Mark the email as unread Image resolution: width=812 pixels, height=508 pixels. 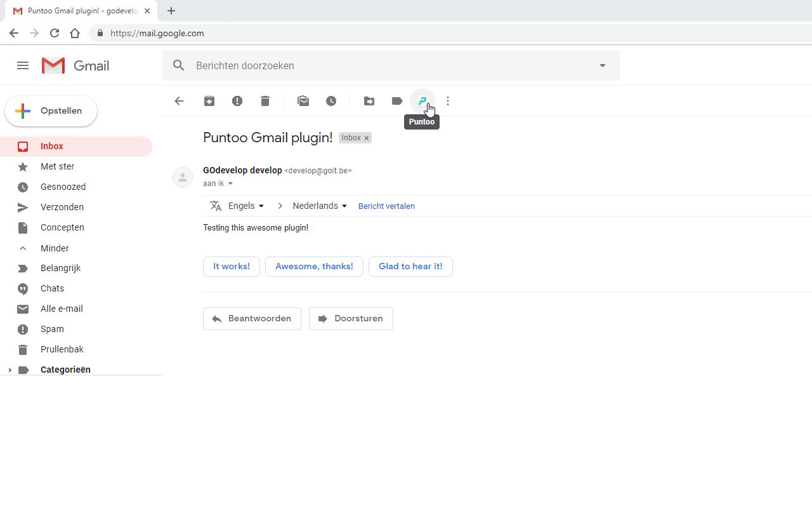pyautogui.click(x=303, y=100)
